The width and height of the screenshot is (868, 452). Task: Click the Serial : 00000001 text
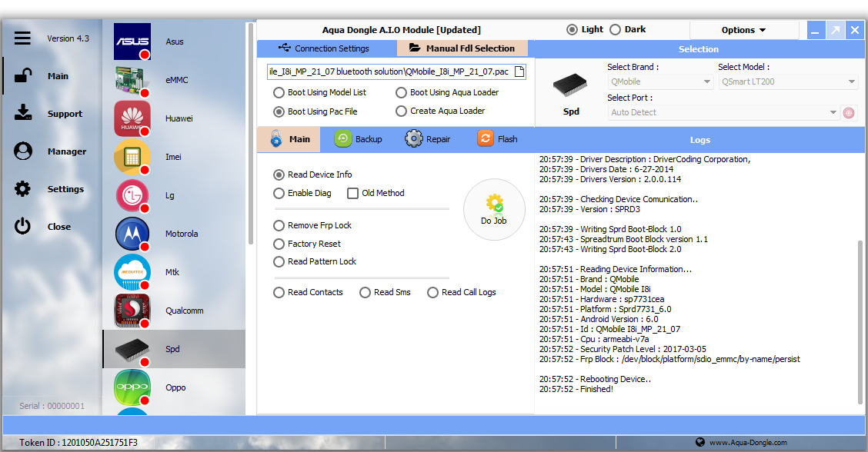52,406
